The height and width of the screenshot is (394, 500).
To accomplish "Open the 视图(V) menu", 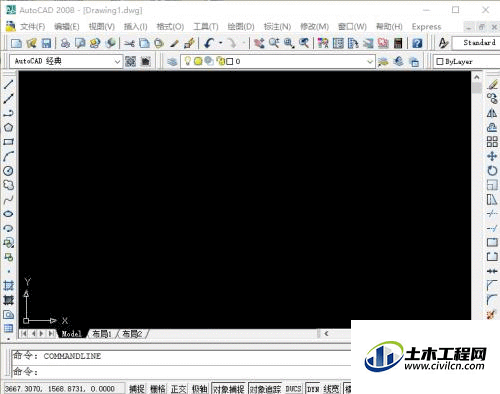I will [102, 27].
